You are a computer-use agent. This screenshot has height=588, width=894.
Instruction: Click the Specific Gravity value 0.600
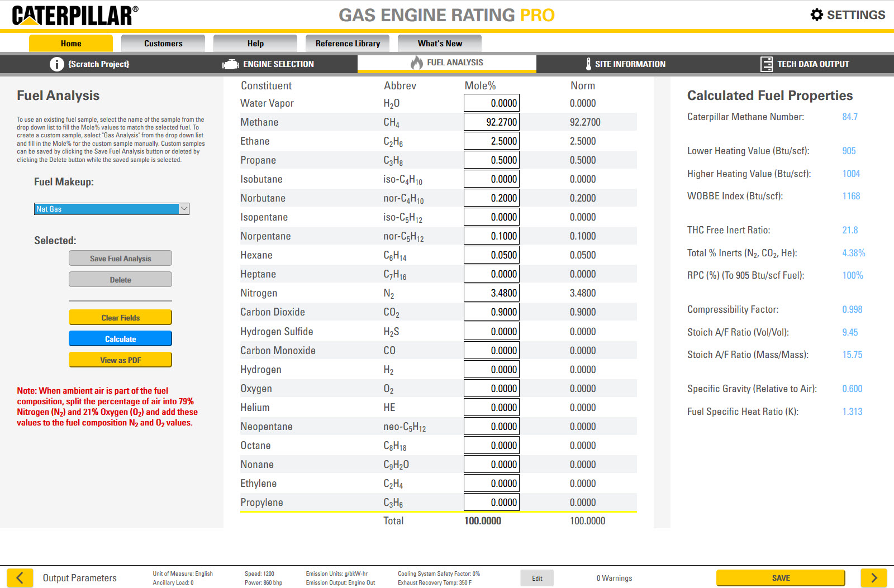coord(852,389)
